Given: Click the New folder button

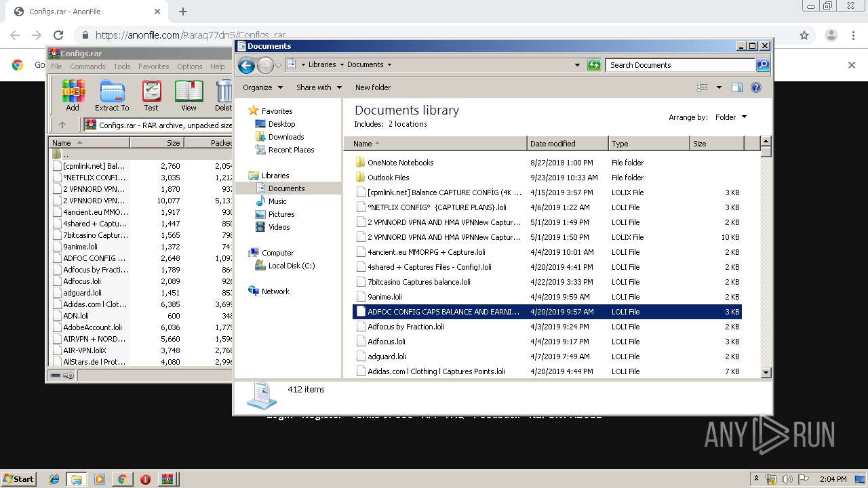Looking at the screenshot, I should (x=373, y=87).
